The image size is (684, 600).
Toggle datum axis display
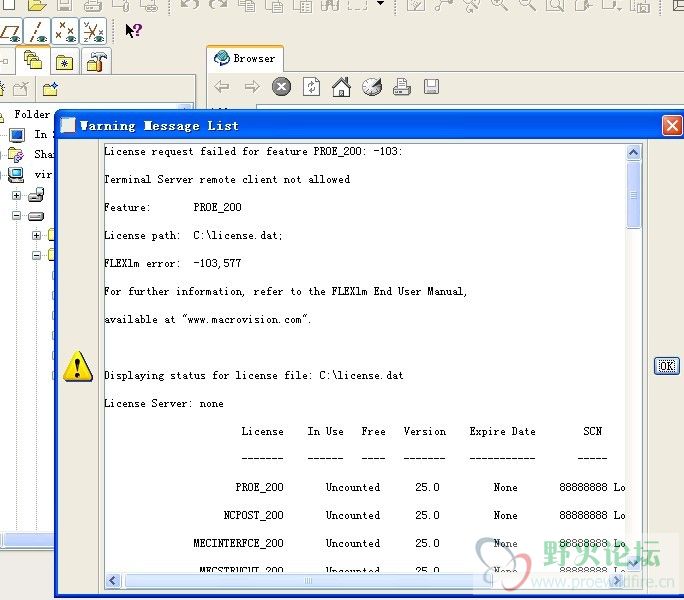point(37,31)
